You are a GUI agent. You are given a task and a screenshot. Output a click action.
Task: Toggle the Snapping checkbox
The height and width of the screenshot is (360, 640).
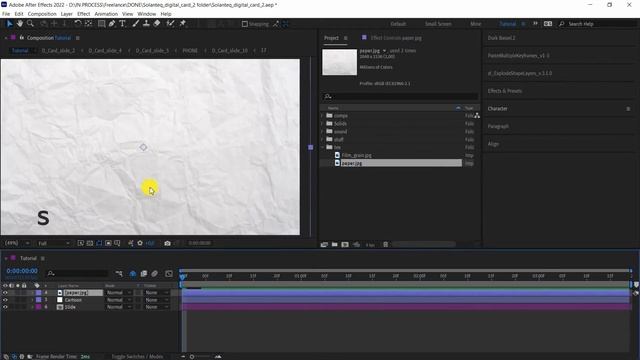pyautogui.click(x=244, y=24)
